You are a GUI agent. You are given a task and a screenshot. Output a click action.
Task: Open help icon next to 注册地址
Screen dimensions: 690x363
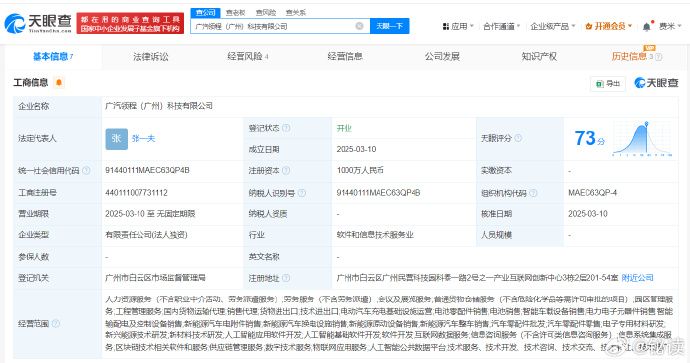point(286,278)
